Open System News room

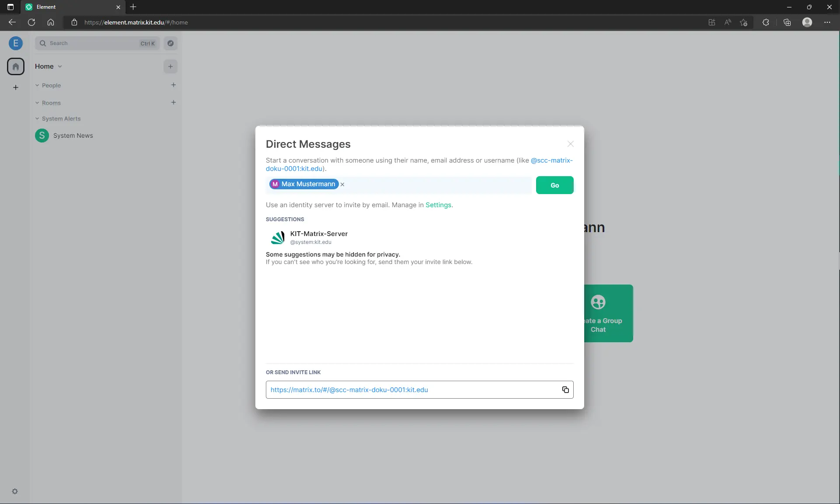pyautogui.click(x=73, y=136)
